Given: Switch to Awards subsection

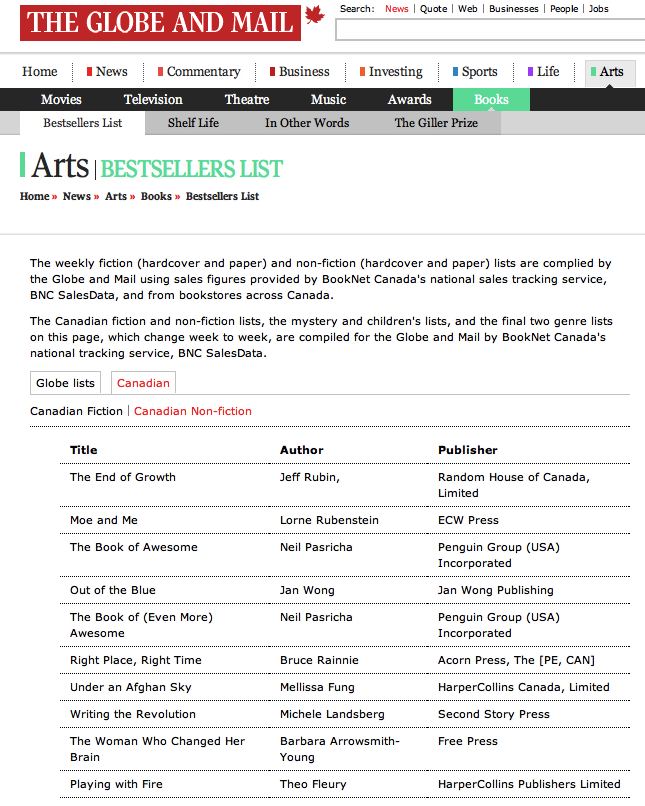Looking at the screenshot, I should coord(410,99).
